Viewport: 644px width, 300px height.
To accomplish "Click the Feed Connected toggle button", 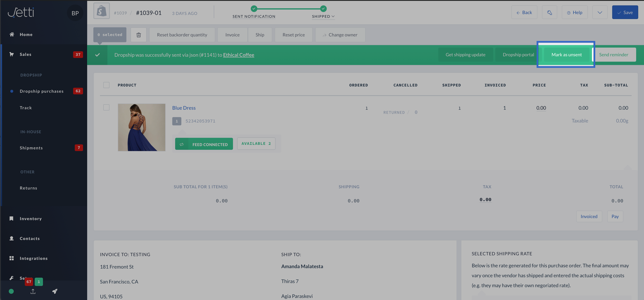I will [204, 144].
